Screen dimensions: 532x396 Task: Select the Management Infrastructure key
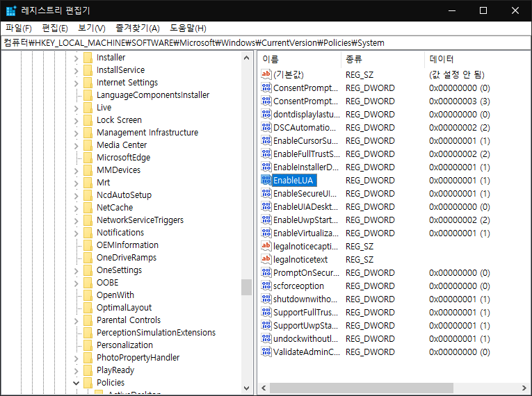click(x=147, y=133)
